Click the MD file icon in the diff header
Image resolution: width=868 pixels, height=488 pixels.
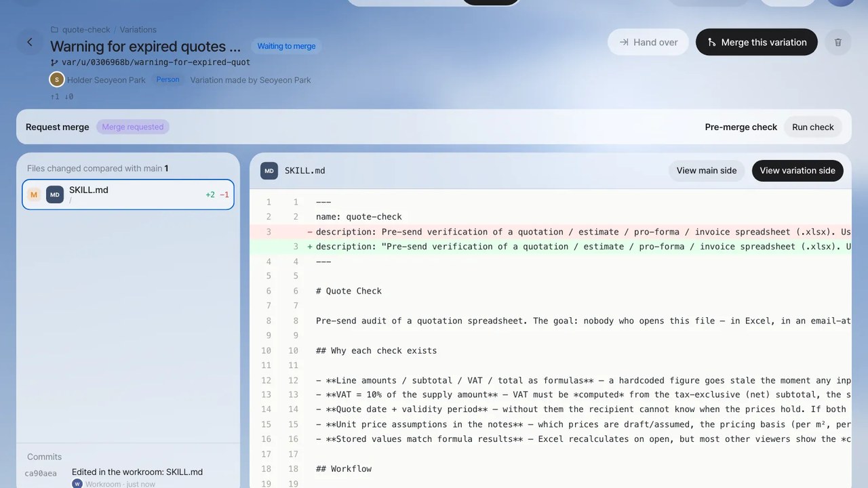(269, 171)
